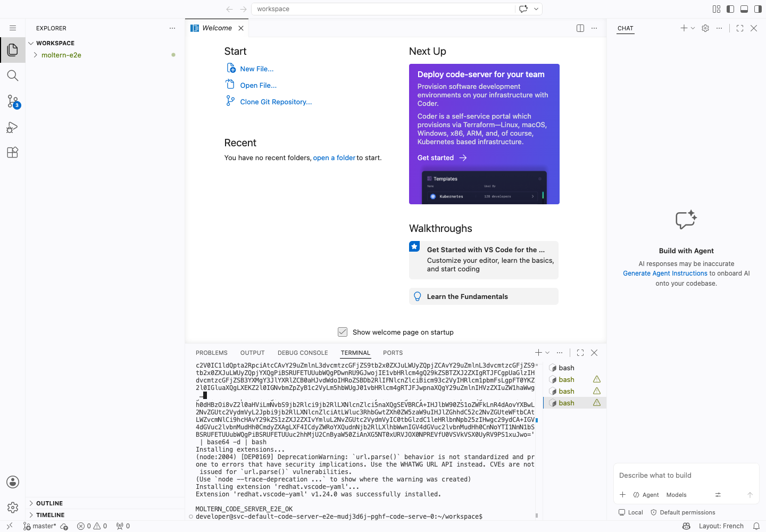Click the Copilot status icon in status bar
The width and height of the screenshot is (766, 532).
[686, 526]
